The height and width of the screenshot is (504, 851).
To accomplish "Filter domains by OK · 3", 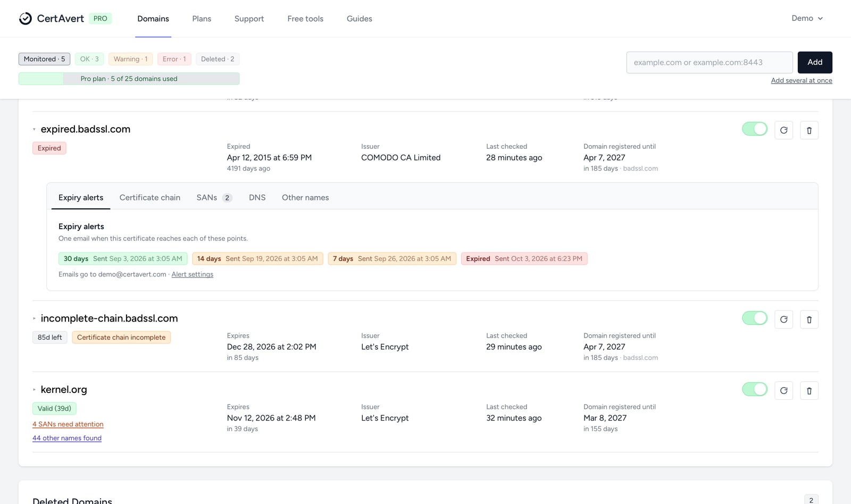I will click(x=89, y=59).
